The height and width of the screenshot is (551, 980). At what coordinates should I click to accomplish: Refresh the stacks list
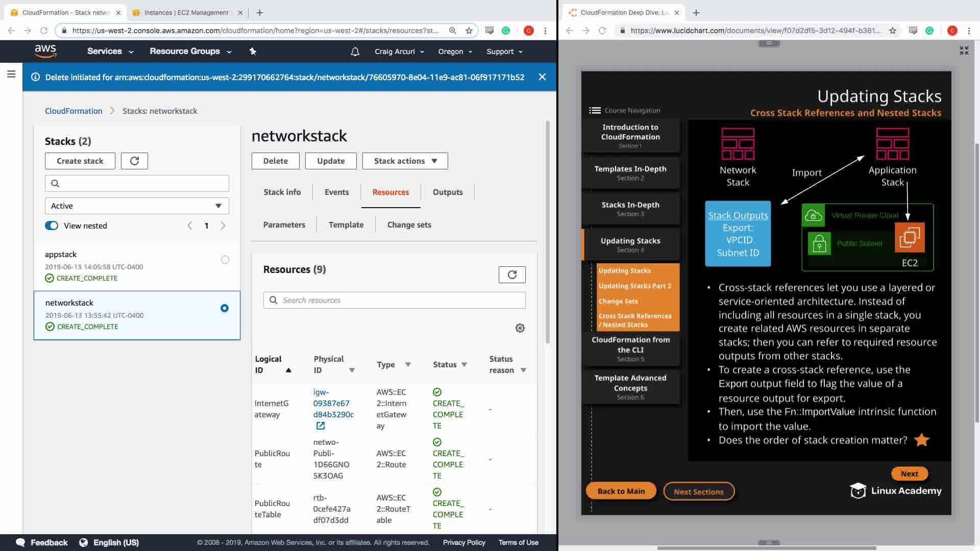click(x=134, y=161)
